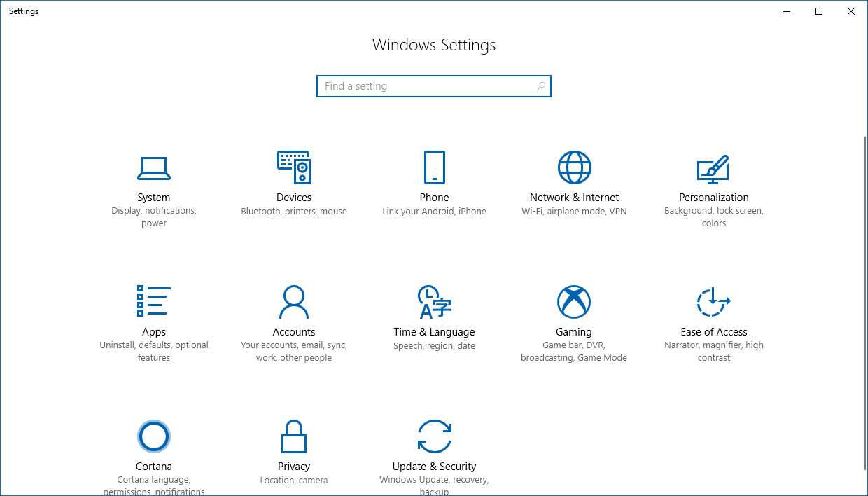Image resolution: width=868 pixels, height=496 pixels.
Task: Click the Find a setting search box
Action: click(x=426, y=86)
